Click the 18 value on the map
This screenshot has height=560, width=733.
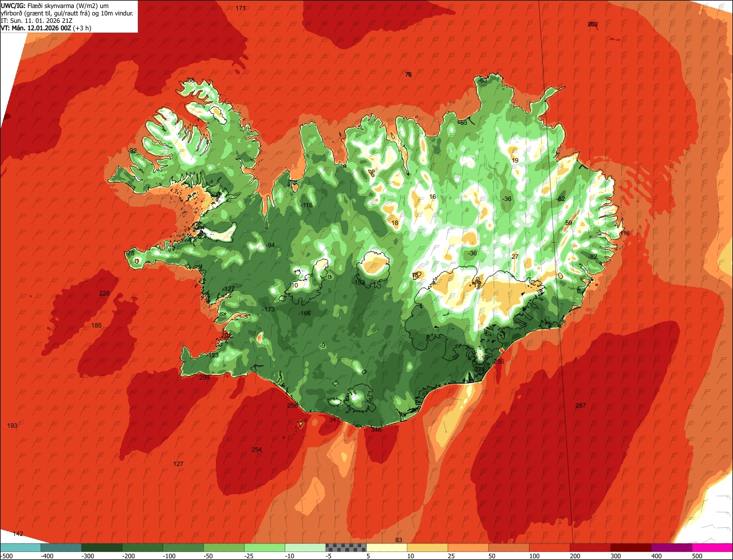point(395,223)
